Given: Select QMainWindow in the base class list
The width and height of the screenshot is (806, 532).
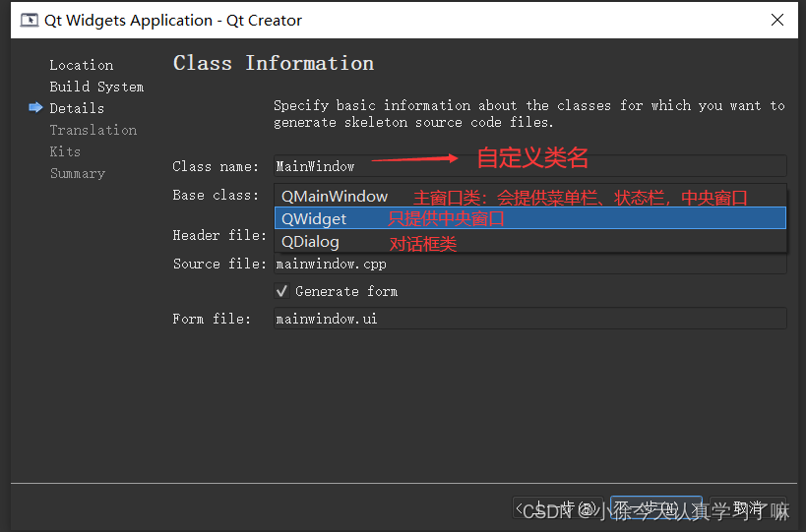Looking at the screenshot, I should 530,196.
